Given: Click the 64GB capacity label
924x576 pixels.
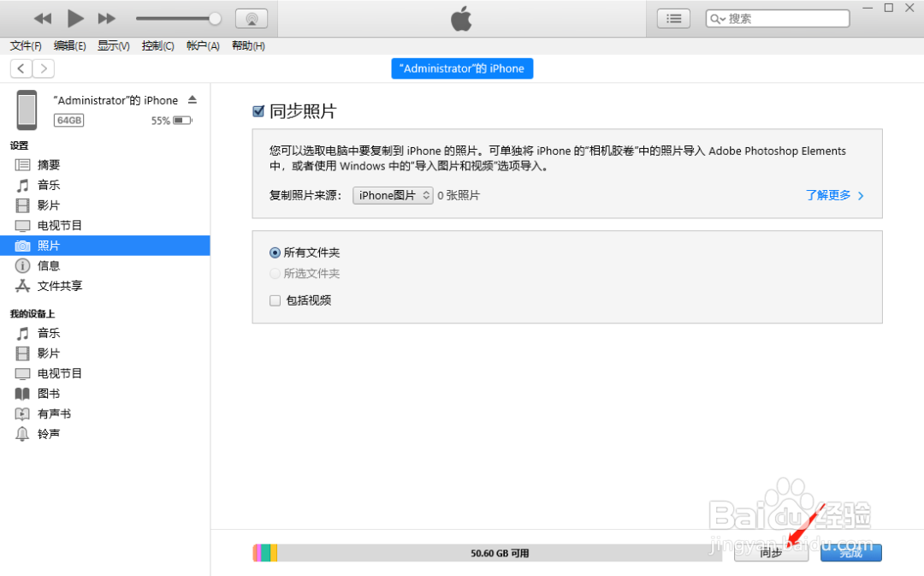Looking at the screenshot, I should [x=69, y=121].
